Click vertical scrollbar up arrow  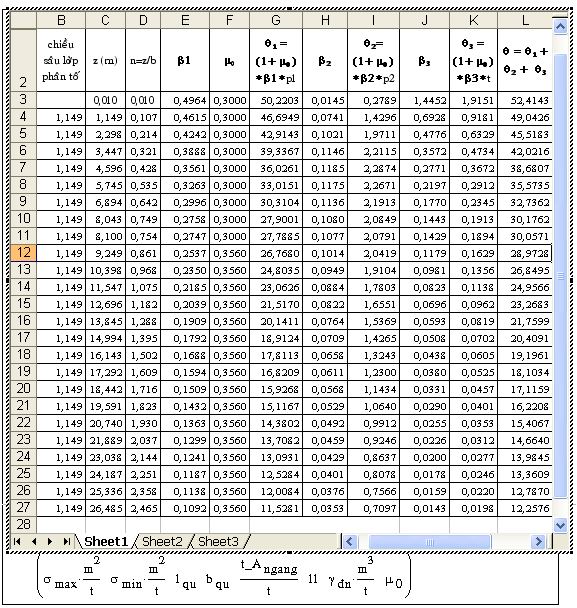(x=560, y=27)
